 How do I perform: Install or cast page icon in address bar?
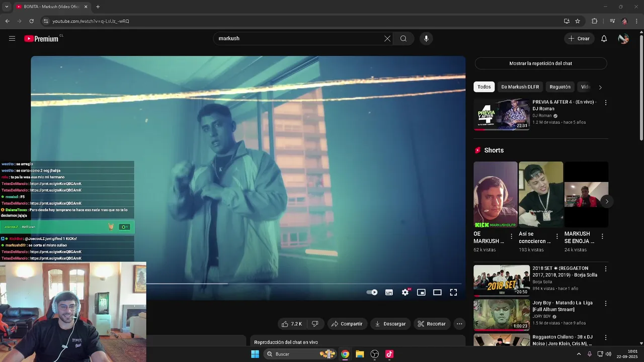[x=567, y=21]
